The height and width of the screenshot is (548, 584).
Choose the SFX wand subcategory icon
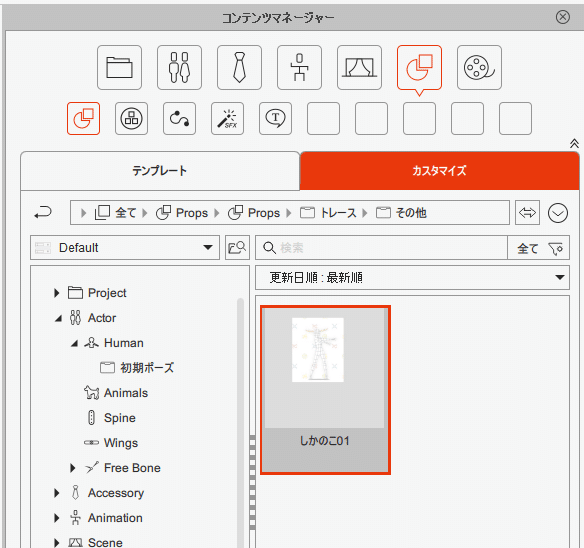[x=228, y=118]
